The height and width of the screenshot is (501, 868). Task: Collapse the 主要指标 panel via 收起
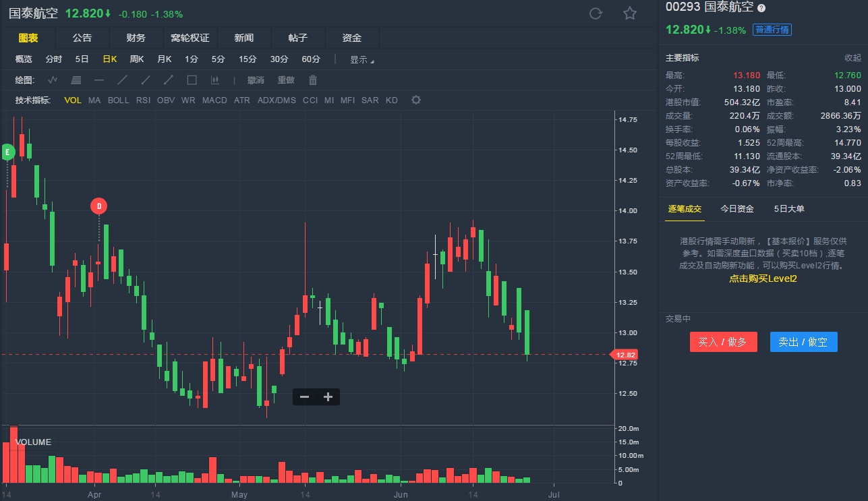852,58
